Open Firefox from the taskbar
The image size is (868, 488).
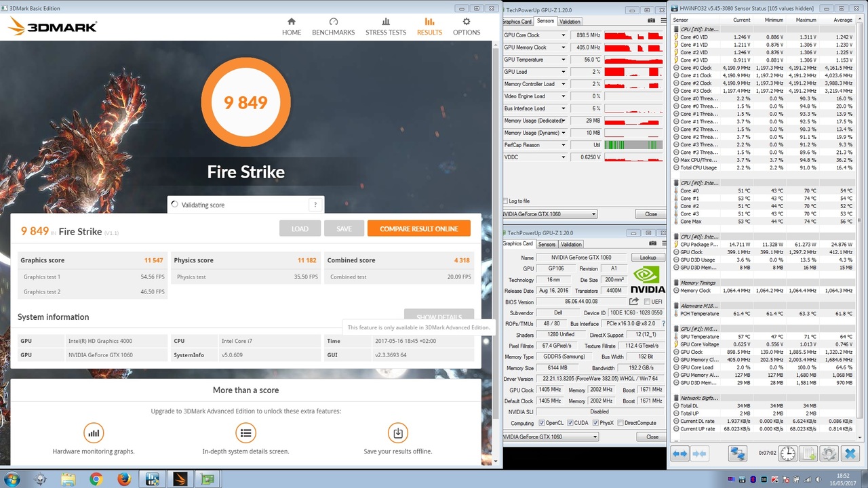click(x=123, y=479)
